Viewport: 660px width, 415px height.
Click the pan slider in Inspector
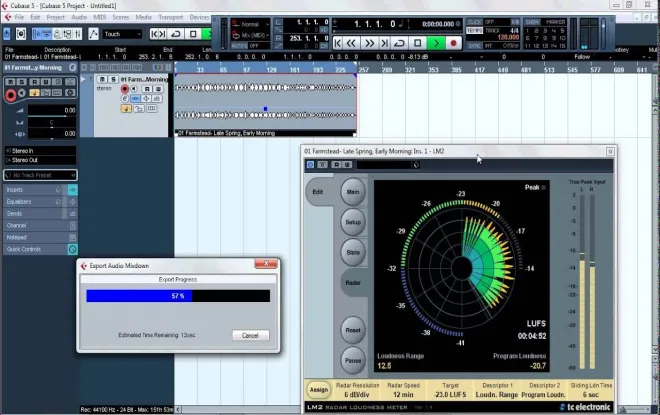point(52,122)
